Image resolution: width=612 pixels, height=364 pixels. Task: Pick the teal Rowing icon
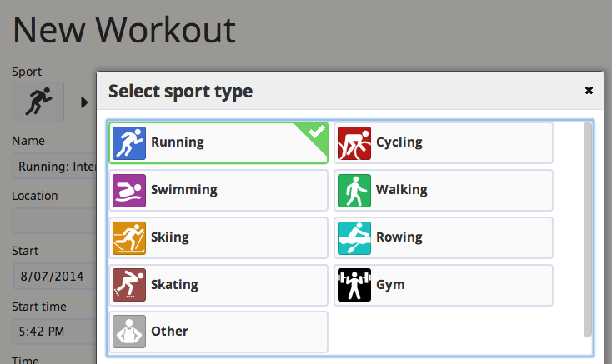pos(354,238)
